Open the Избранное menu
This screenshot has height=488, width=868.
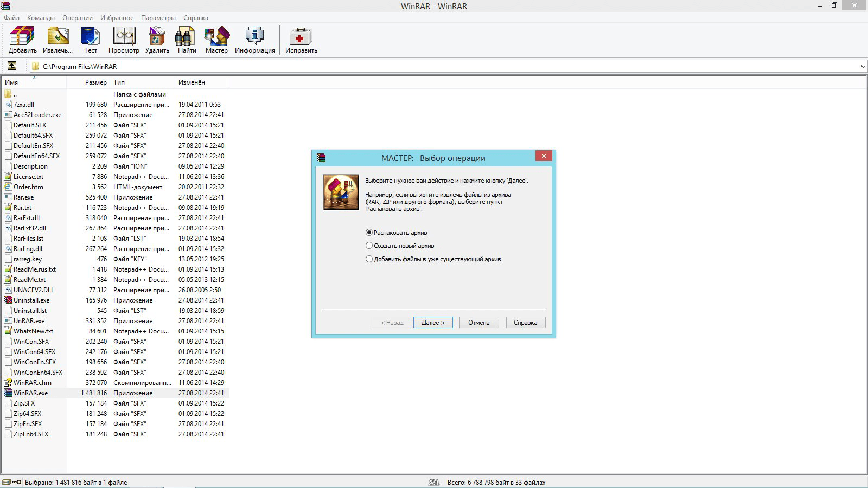(117, 18)
